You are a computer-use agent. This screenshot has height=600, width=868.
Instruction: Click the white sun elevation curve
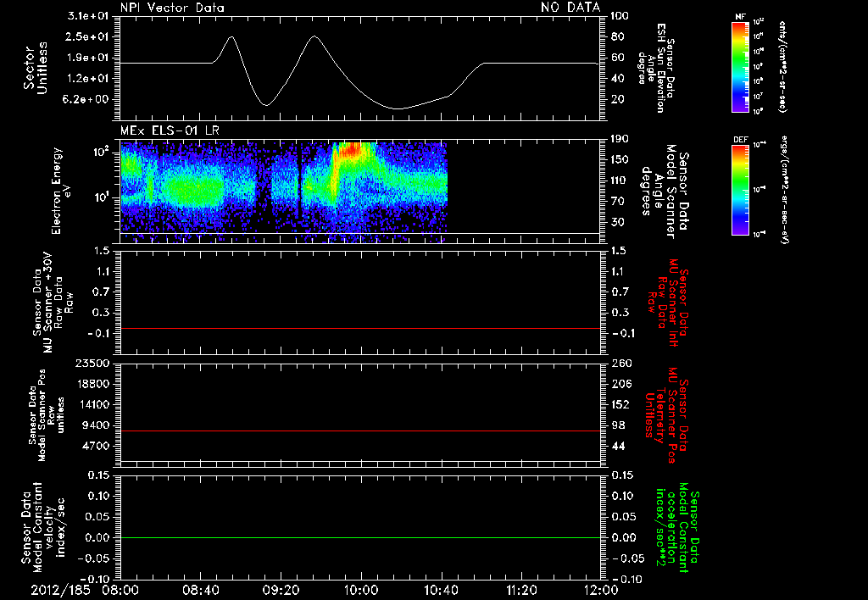[x=359, y=92]
